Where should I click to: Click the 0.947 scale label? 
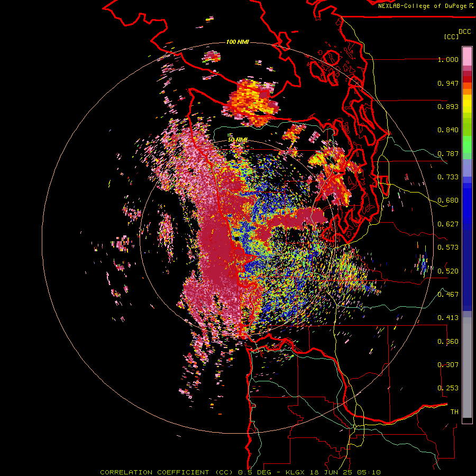pos(448,83)
